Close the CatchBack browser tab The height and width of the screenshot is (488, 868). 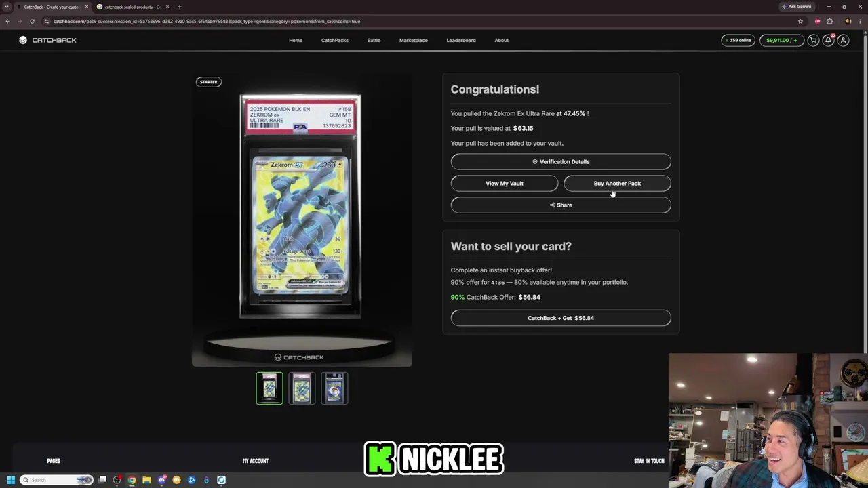87,7
